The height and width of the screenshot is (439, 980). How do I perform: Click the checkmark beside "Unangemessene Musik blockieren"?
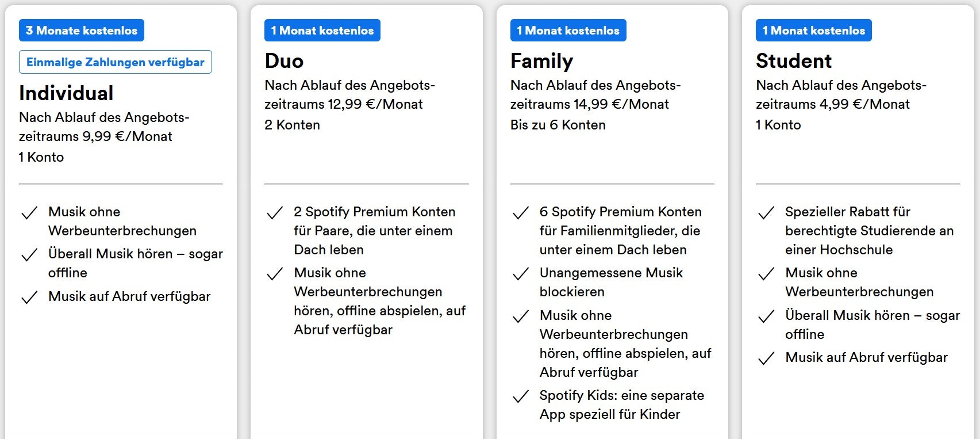521,274
